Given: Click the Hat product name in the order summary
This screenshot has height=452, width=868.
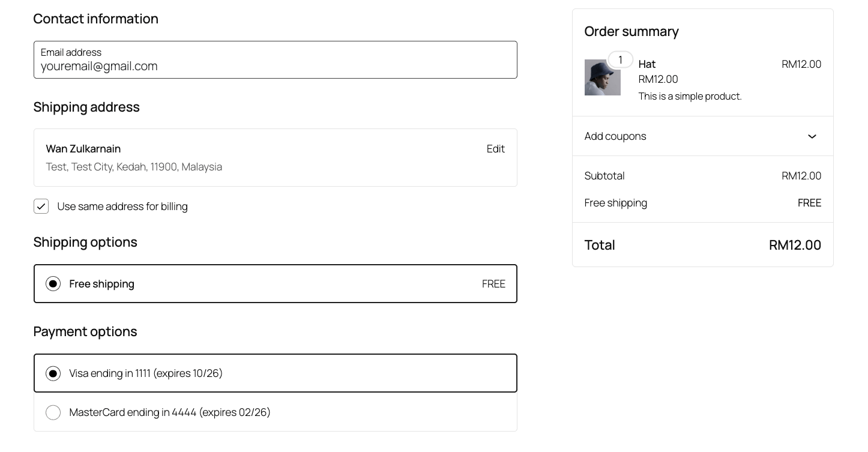Looking at the screenshot, I should pyautogui.click(x=646, y=64).
